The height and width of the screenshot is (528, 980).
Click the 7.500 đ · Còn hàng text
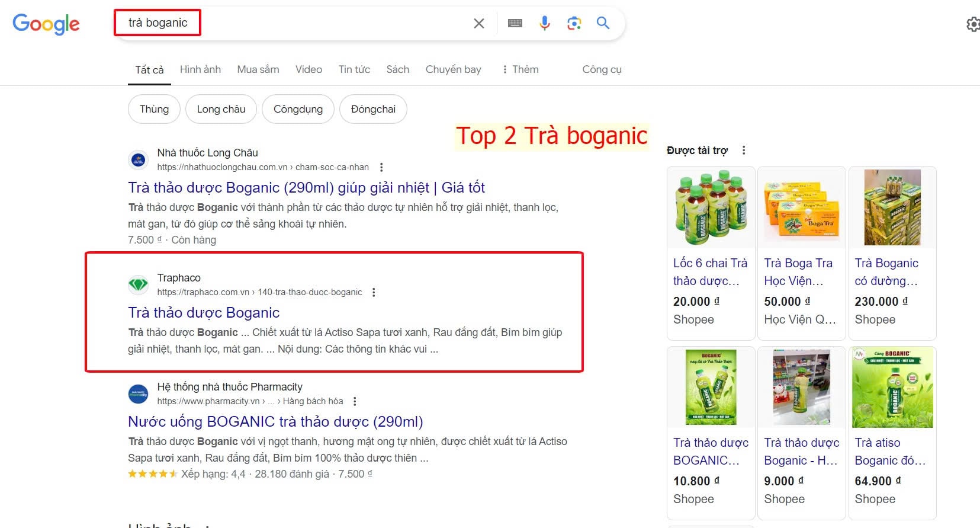pyautogui.click(x=172, y=240)
